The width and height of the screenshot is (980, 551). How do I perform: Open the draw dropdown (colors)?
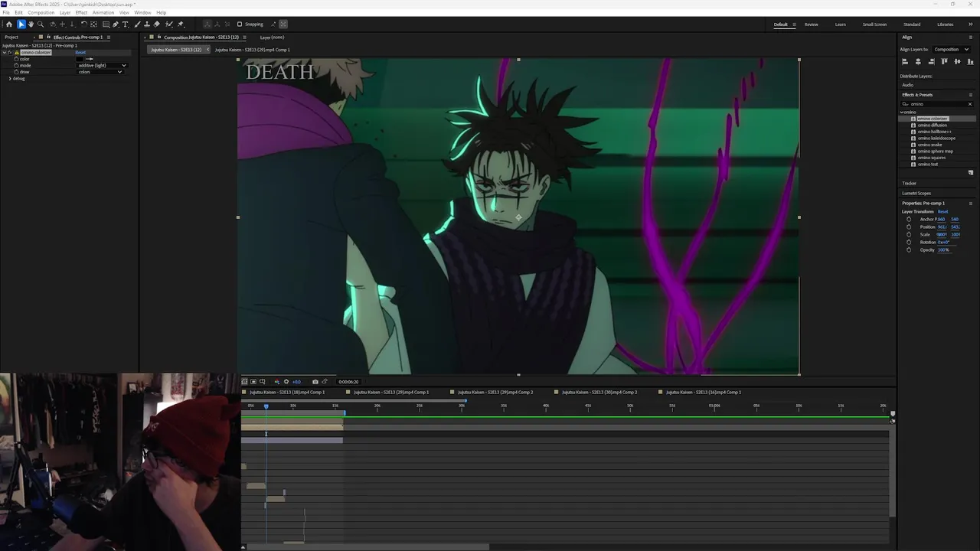100,72
